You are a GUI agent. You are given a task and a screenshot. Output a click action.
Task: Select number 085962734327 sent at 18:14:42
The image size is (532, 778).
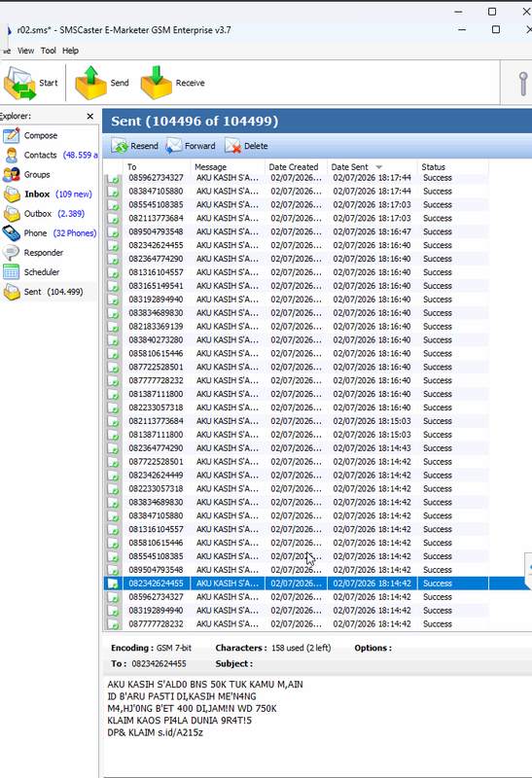[156, 597]
